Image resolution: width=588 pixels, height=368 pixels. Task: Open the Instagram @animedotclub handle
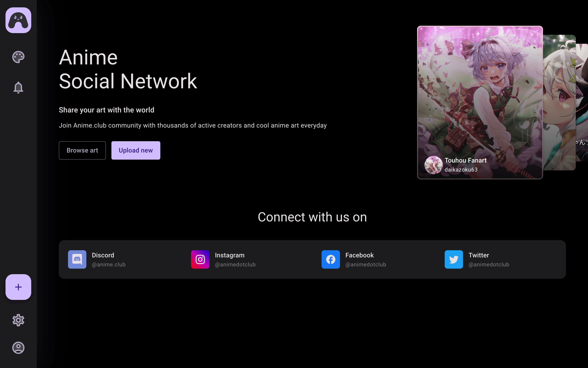235,265
